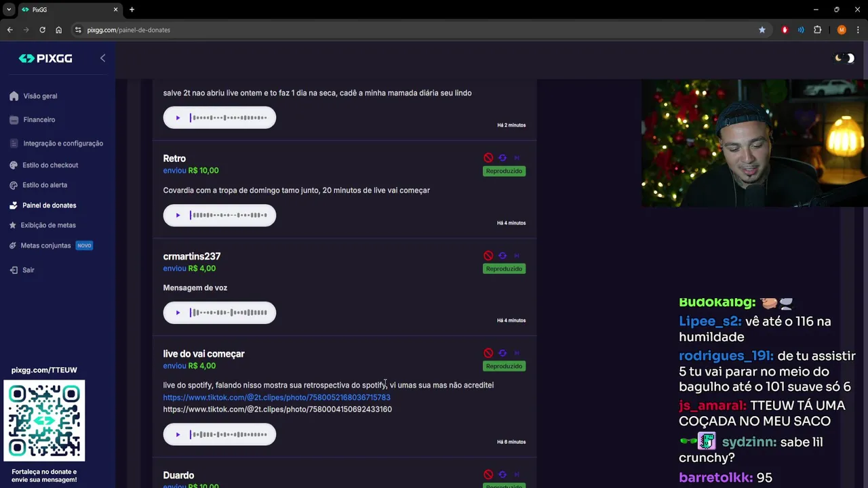This screenshot has height=488, width=868.
Task: Seek within 'live do vai começar' waveform
Action: click(x=229, y=434)
